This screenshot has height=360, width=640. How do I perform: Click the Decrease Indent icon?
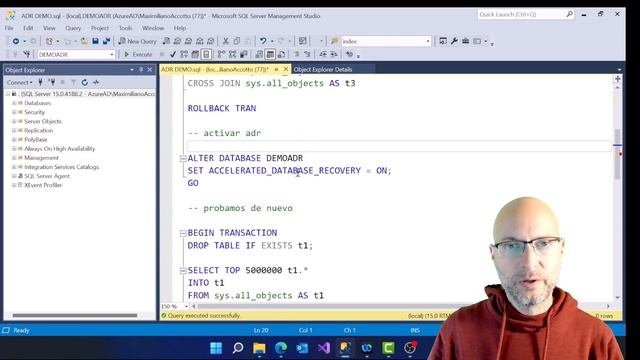(x=323, y=54)
